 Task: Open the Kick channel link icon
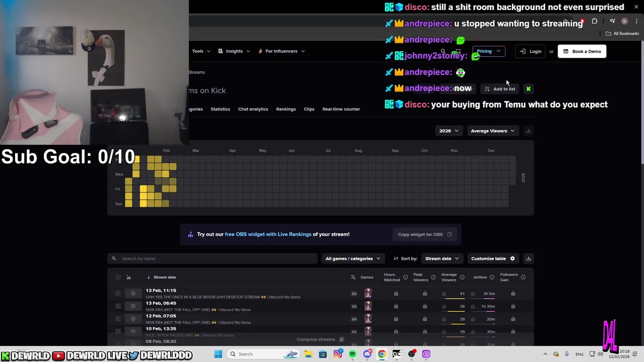(x=528, y=89)
